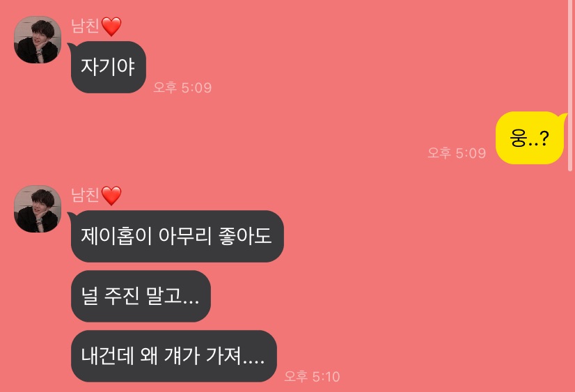Screen dimensions: 575x392
Task: Click the 오후 5:10 timestamp
Action: pyautogui.click(x=312, y=377)
